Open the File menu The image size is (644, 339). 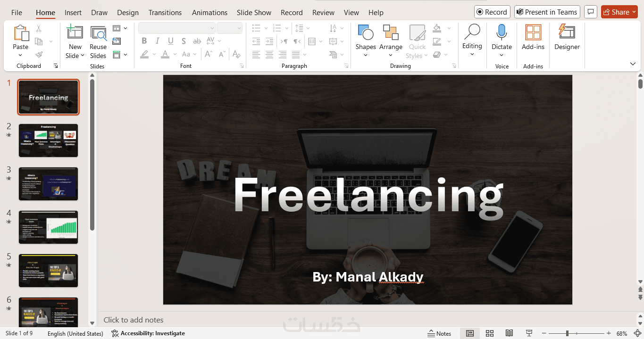click(17, 12)
